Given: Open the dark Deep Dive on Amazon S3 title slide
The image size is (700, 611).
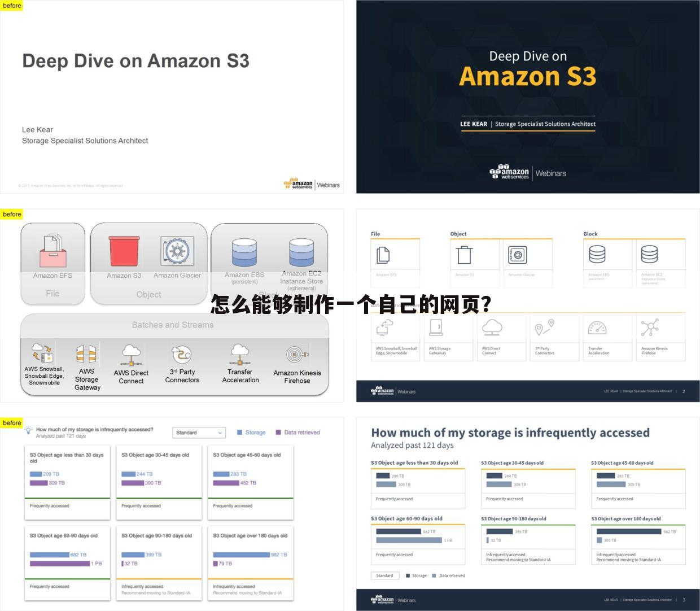Looking at the screenshot, I should (x=528, y=97).
